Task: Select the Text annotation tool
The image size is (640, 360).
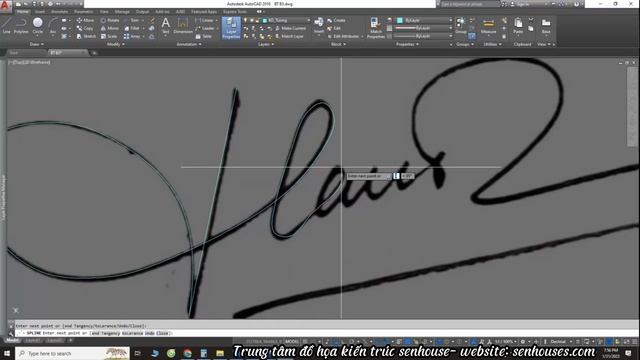Action: coord(165,25)
